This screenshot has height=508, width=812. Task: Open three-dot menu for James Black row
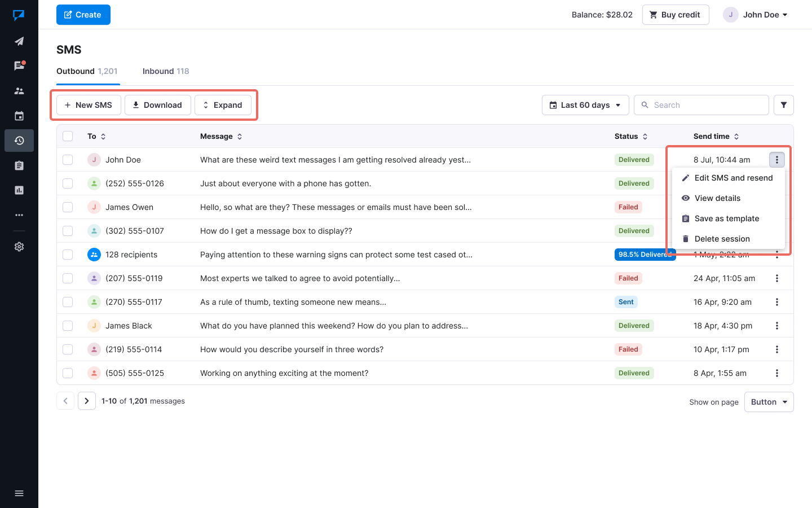(x=776, y=326)
